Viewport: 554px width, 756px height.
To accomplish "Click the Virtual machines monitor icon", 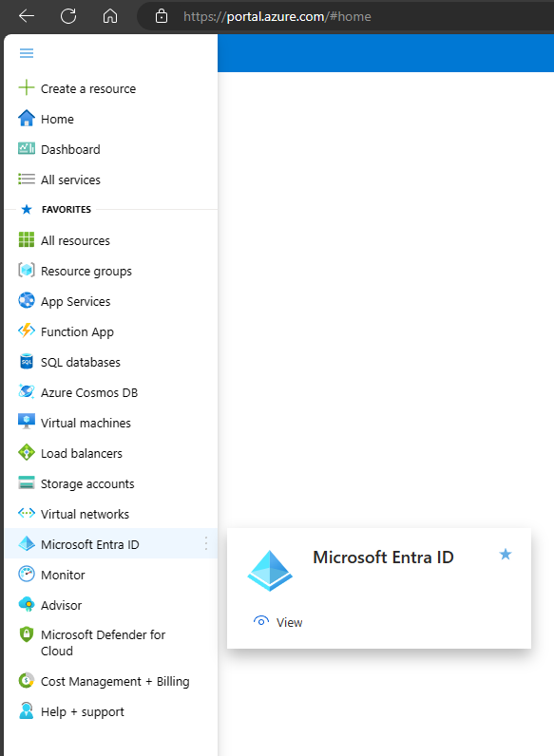I will [27, 422].
